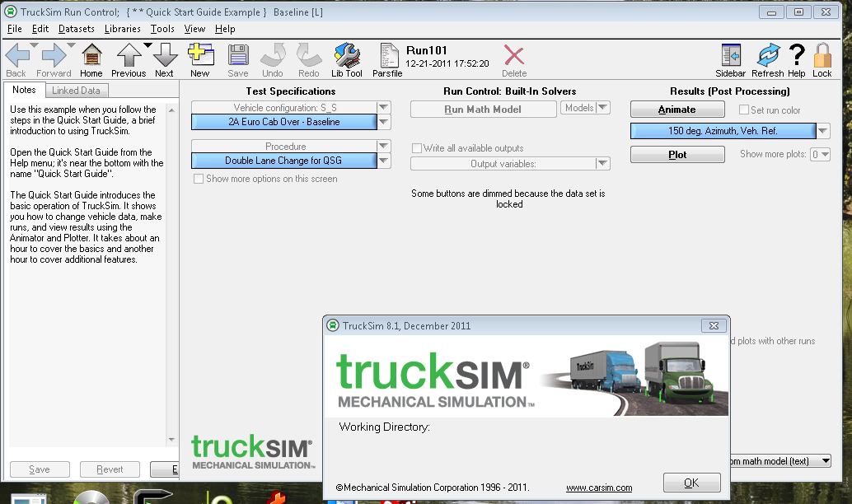Close the TruckSim 8.1 about dialog

[x=714, y=325]
